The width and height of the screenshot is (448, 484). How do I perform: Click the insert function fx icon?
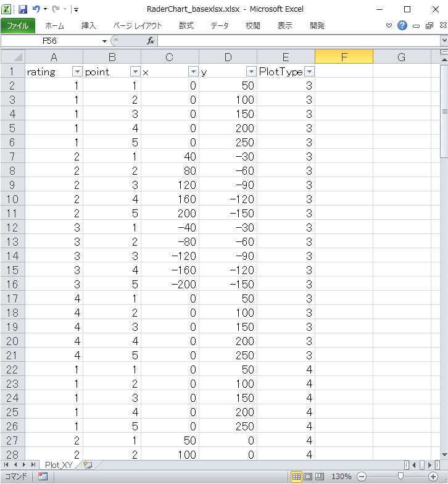click(x=150, y=41)
